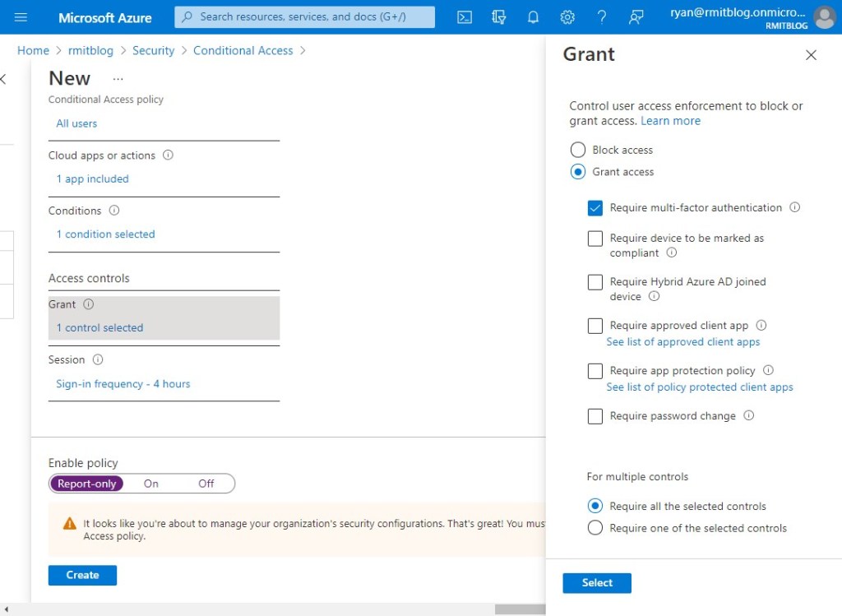Viewport: 842px width, 616px height.
Task: Open All users assignment
Action: (76, 123)
